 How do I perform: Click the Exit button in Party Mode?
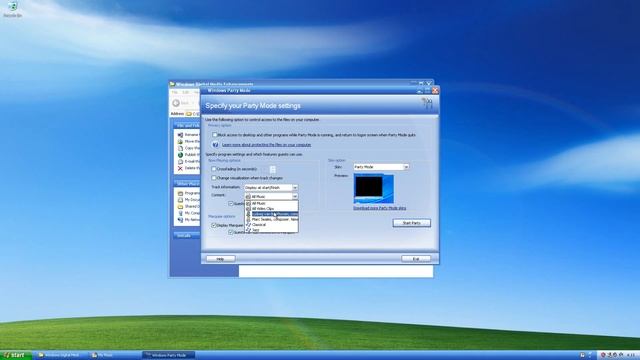point(416,259)
